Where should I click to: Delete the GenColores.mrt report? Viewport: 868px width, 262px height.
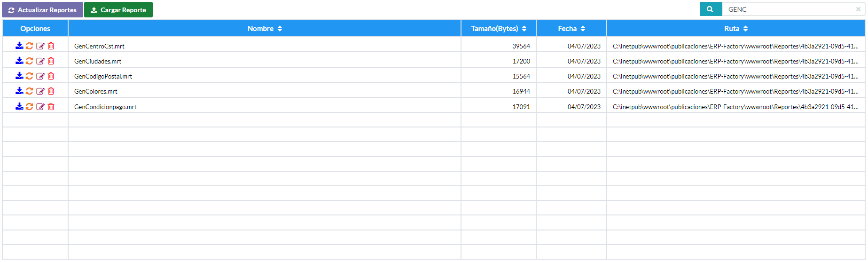[x=51, y=91]
